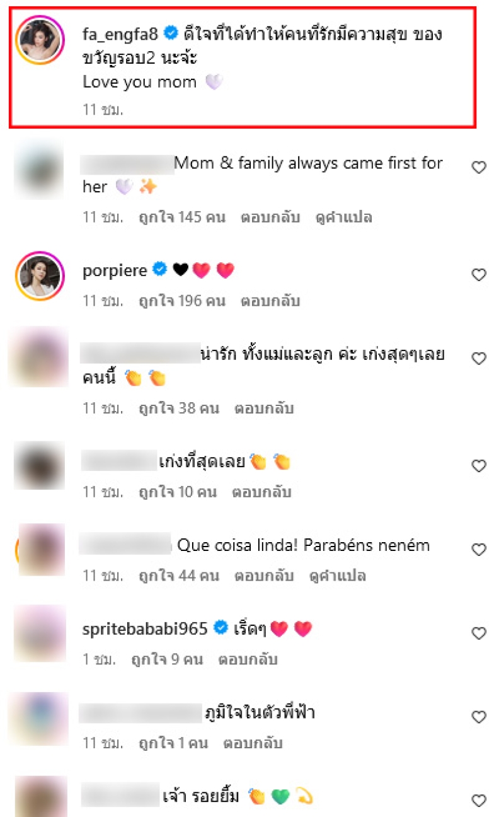The height and width of the screenshot is (817, 504).
Task: Like the "Que coisa linda" comment
Action: 479,550
